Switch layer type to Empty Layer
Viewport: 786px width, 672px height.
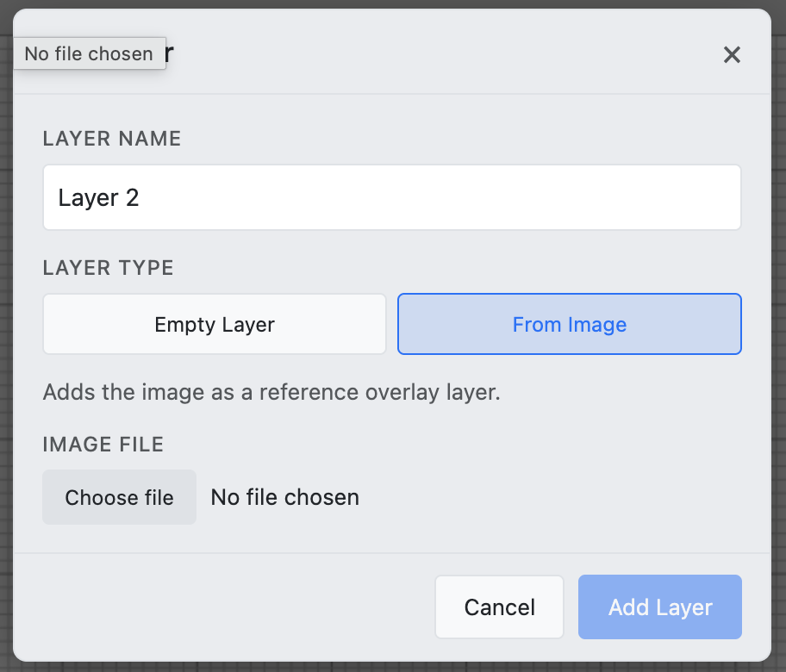click(214, 324)
